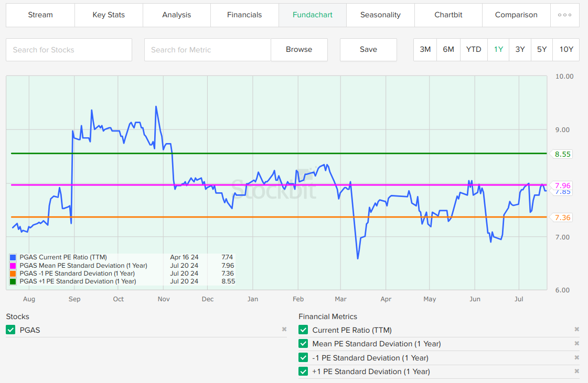Open the Seasonality tab
588x383 pixels.
click(x=380, y=15)
